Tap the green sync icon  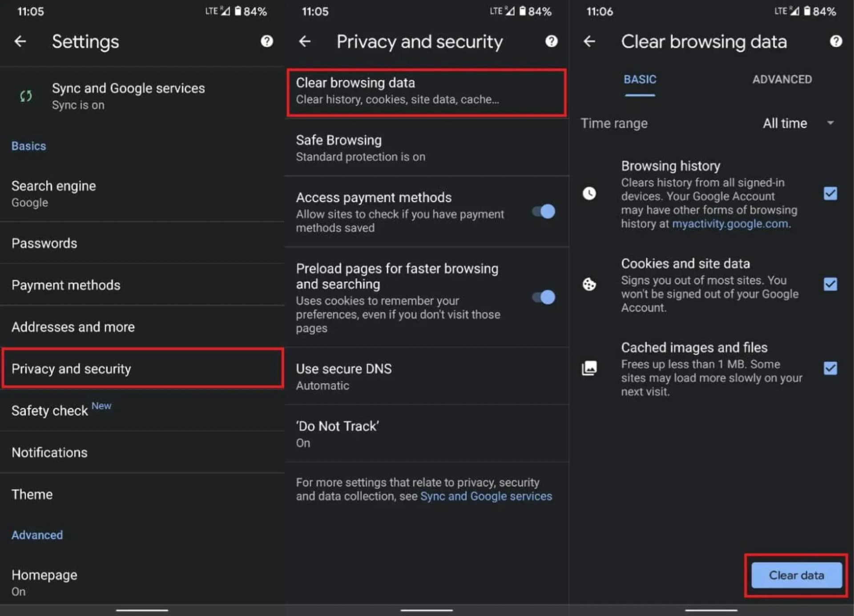[x=26, y=96]
